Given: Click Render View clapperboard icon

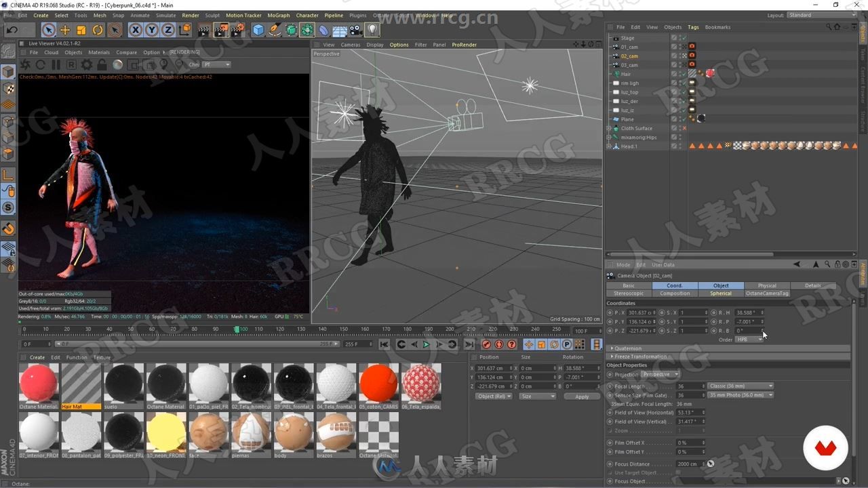Looking at the screenshot, I should point(203,30).
